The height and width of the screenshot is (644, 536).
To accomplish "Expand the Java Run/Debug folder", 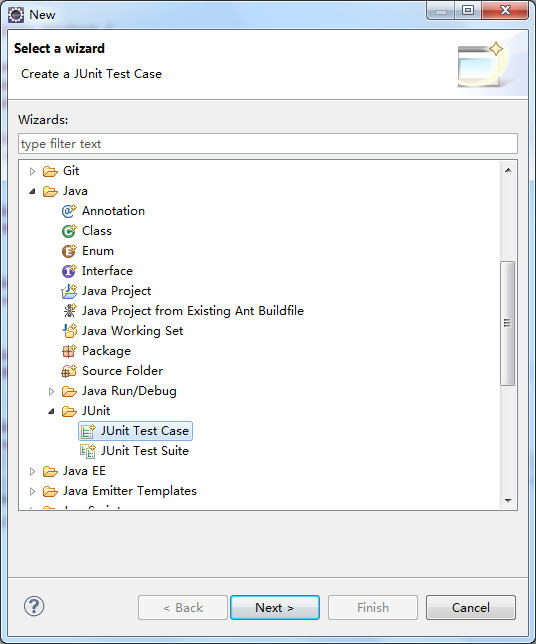I will [x=51, y=391].
